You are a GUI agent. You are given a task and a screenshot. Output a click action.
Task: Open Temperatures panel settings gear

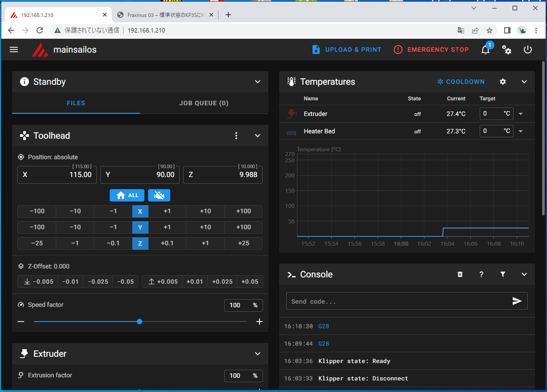[x=503, y=82]
